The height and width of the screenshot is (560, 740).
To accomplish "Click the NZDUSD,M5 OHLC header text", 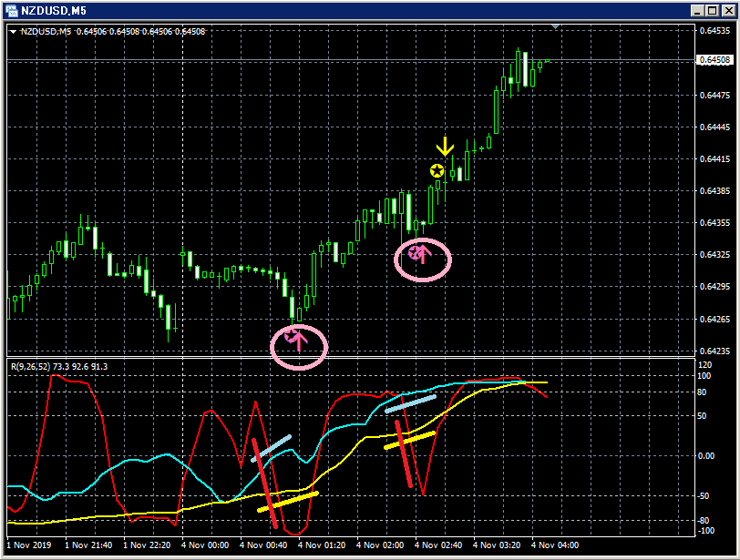I will [113, 32].
